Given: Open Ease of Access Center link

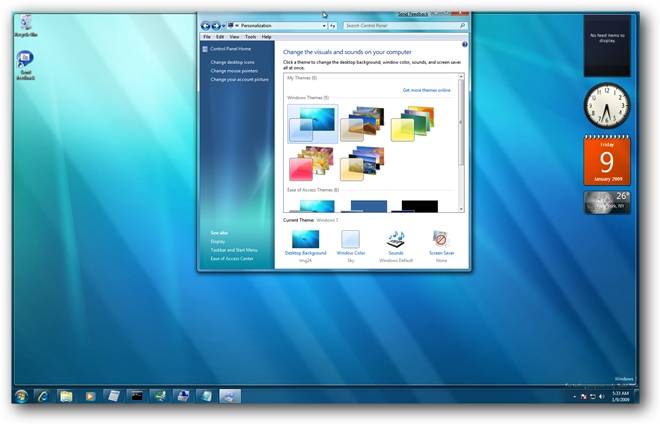Looking at the screenshot, I should [x=232, y=259].
